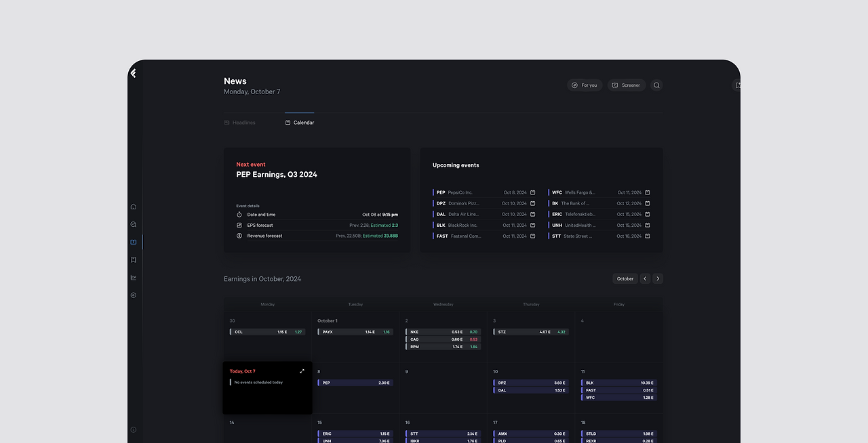Click the chart icon beside EPS forecast
This screenshot has height=443, width=868.
click(x=239, y=225)
